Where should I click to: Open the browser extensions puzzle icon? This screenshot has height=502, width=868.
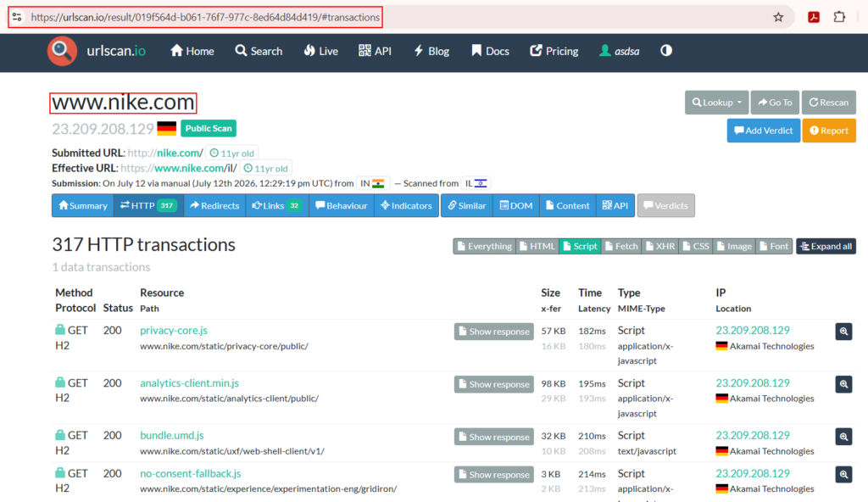pyautogui.click(x=839, y=17)
